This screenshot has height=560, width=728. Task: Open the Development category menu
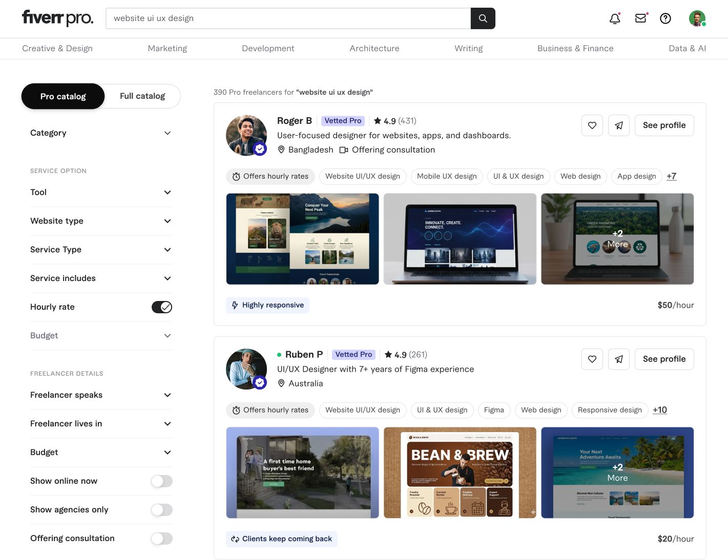coord(268,49)
